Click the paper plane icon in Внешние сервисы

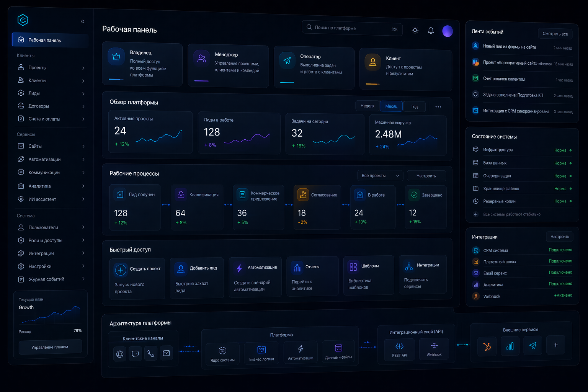pos(533,346)
